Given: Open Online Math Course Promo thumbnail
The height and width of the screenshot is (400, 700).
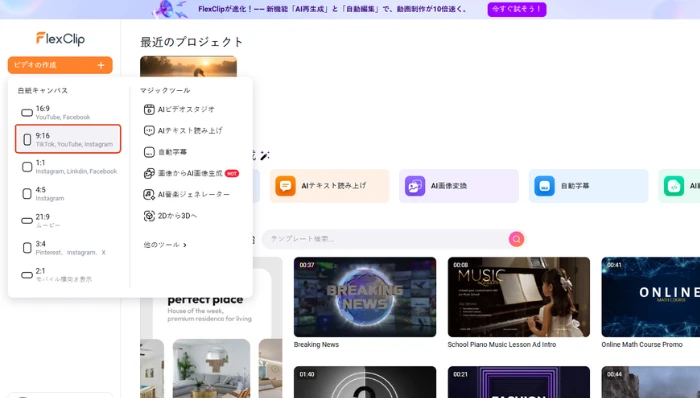Looking at the screenshot, I should pyautogui.click(x=650, y=297).
